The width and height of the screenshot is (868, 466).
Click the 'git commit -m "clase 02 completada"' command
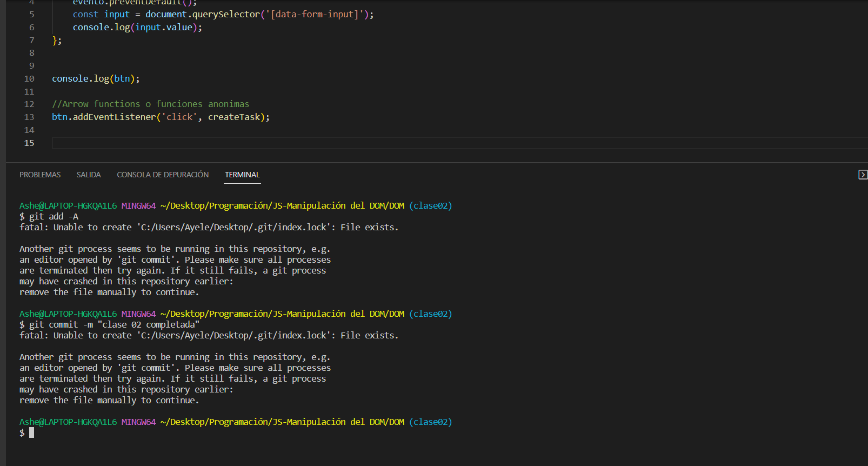pyautogui.click(x=114, y=324)
